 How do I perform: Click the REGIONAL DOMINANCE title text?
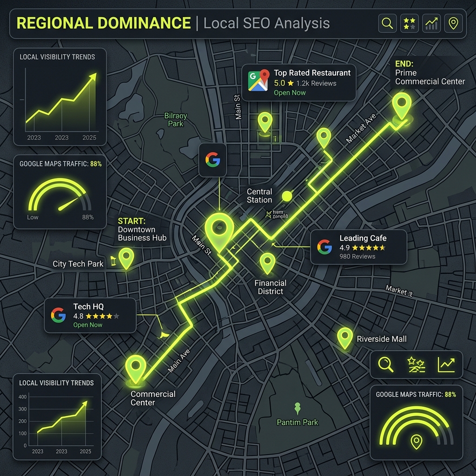click(104, 23)
